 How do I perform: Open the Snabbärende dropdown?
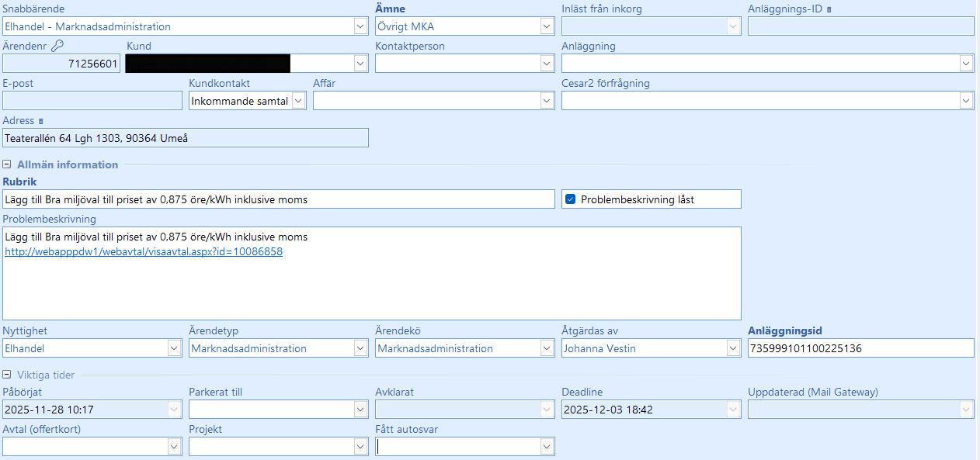(360, 26)
